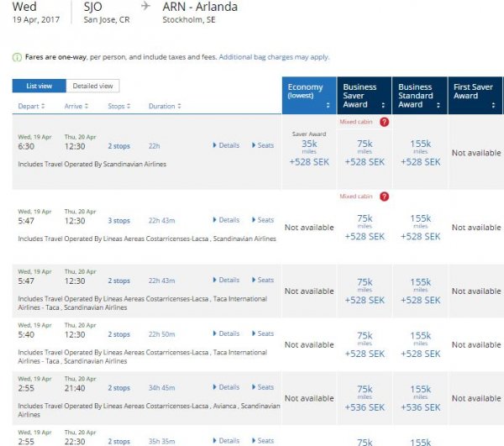Click the Mixed cabin help icon for 6:30 flight
The width and height of the screenshot is (504, 446).
pos(384,122)
